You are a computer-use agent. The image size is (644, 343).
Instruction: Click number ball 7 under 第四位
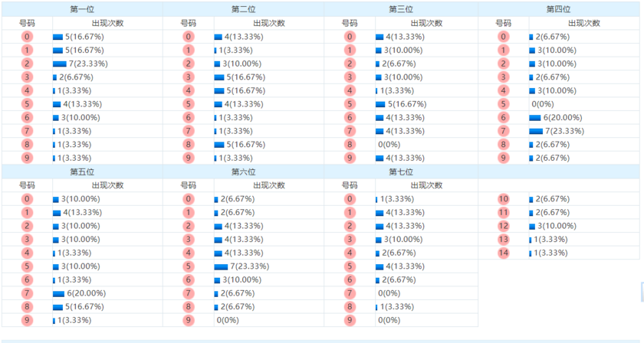(x=504, y=131)
